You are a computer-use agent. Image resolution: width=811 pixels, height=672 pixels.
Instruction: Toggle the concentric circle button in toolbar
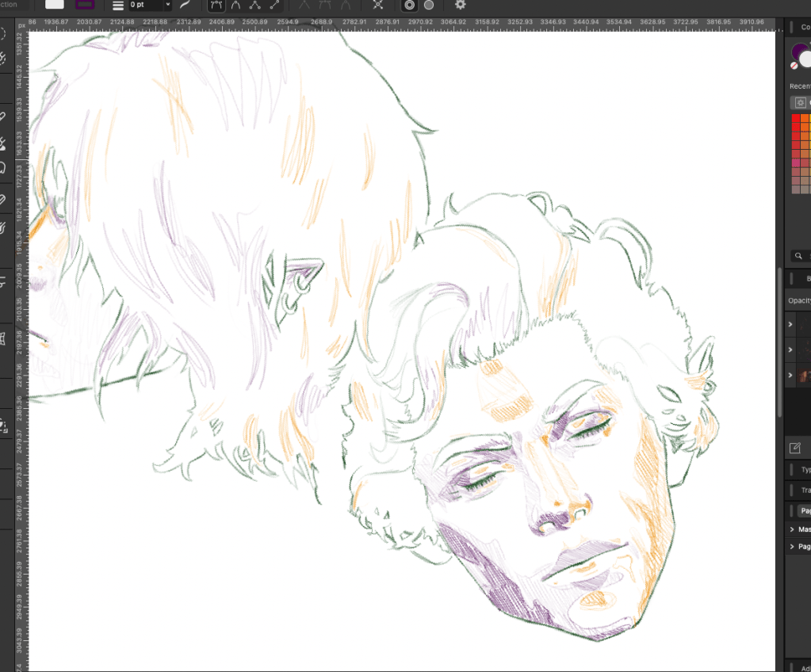click(x=409, y=5)
